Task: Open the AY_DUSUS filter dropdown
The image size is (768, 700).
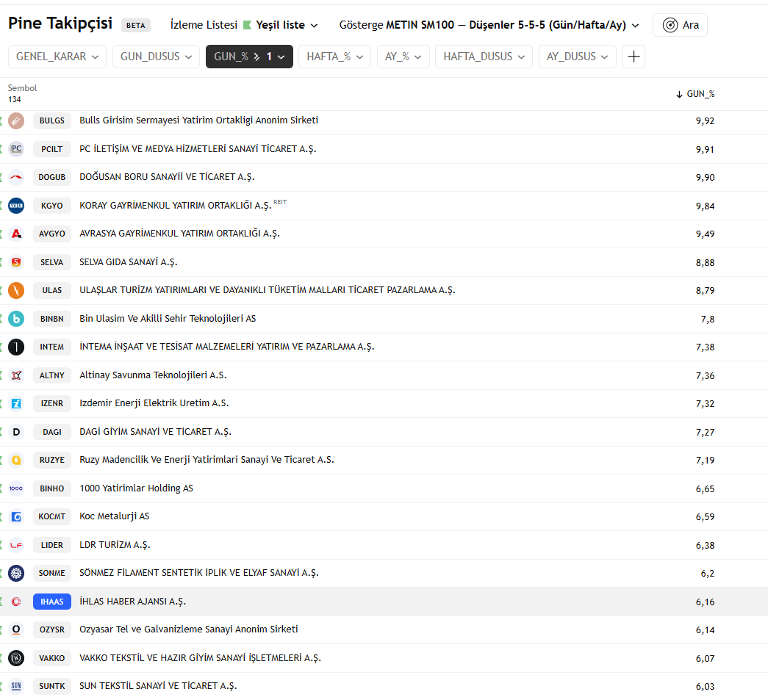Action: tap(578, 57)
